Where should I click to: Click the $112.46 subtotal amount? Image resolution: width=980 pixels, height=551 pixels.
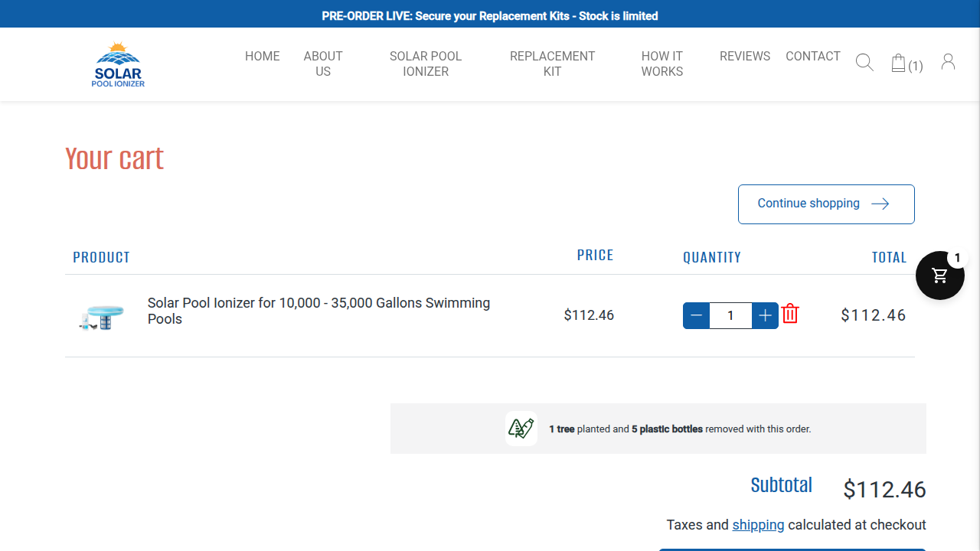pyautogui.click(x=885, y=490)
